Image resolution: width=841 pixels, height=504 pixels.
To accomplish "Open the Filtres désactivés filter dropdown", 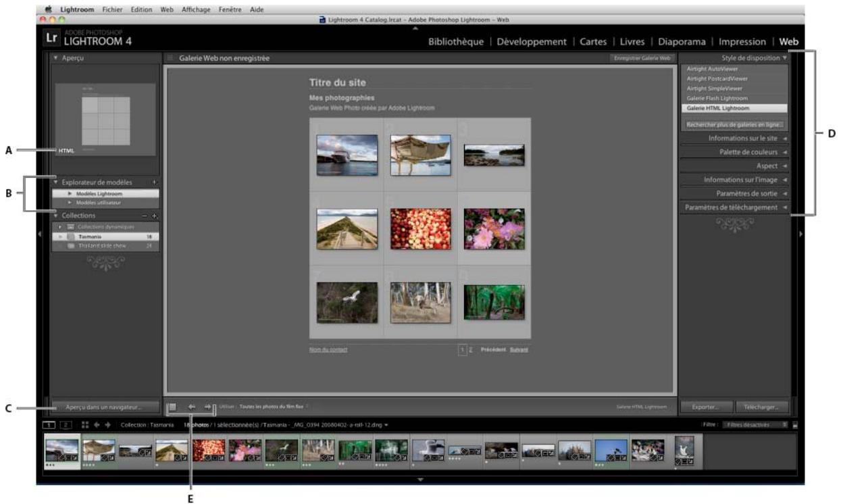I will coord(755,425).
